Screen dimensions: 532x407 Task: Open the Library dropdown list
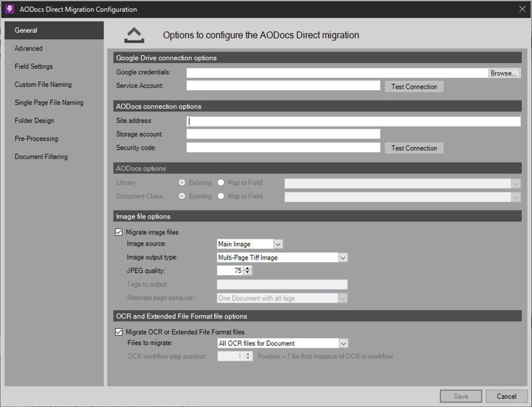(516, 184)
